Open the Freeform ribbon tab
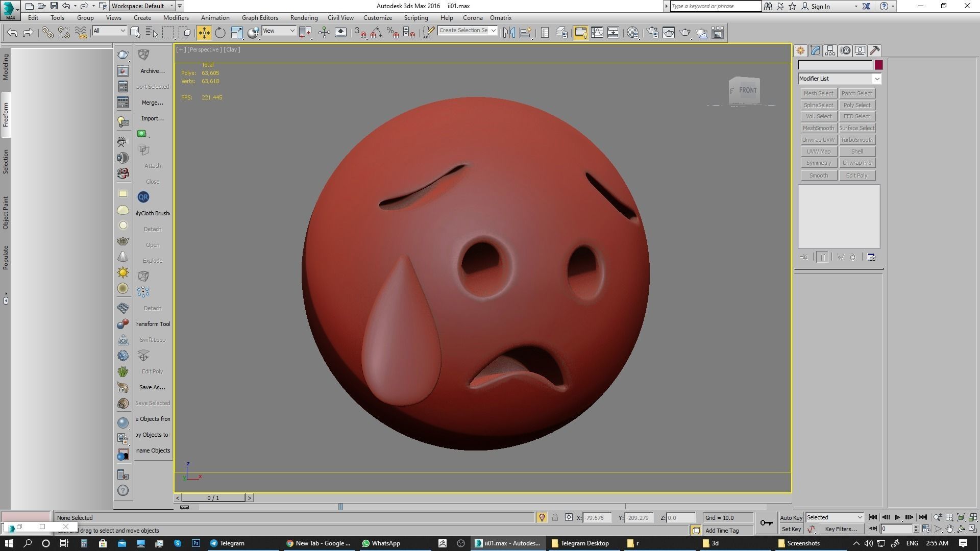This screenshot has height=551, width=980. click(6, 115)
